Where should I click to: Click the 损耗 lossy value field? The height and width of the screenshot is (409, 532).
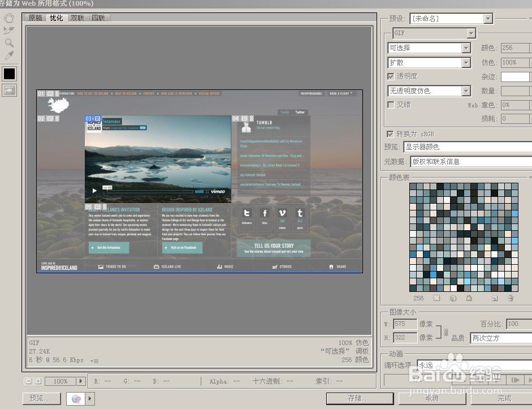[516, 118]
